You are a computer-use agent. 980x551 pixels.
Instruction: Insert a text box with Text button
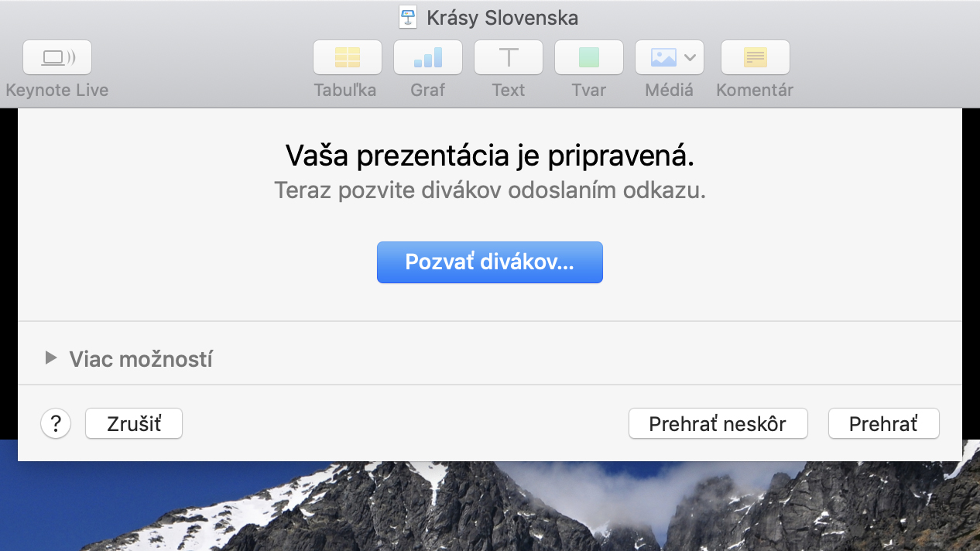click(509, 57)
